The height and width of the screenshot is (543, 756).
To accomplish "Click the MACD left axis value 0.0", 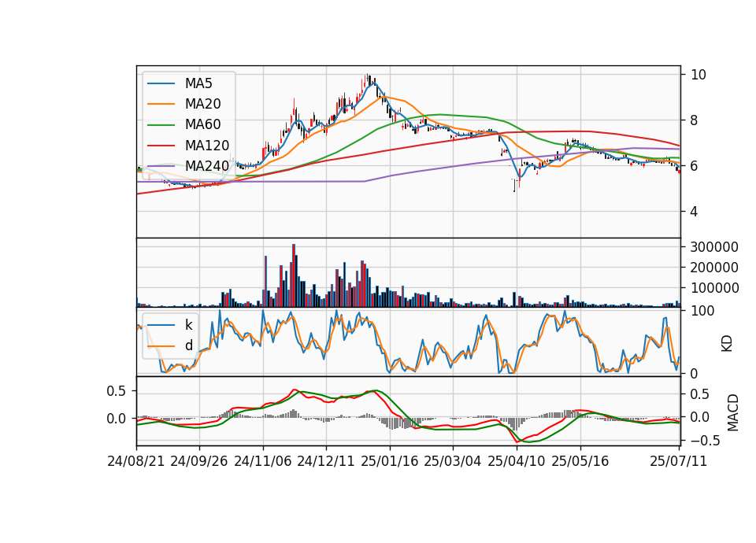I will click(117, 419).
